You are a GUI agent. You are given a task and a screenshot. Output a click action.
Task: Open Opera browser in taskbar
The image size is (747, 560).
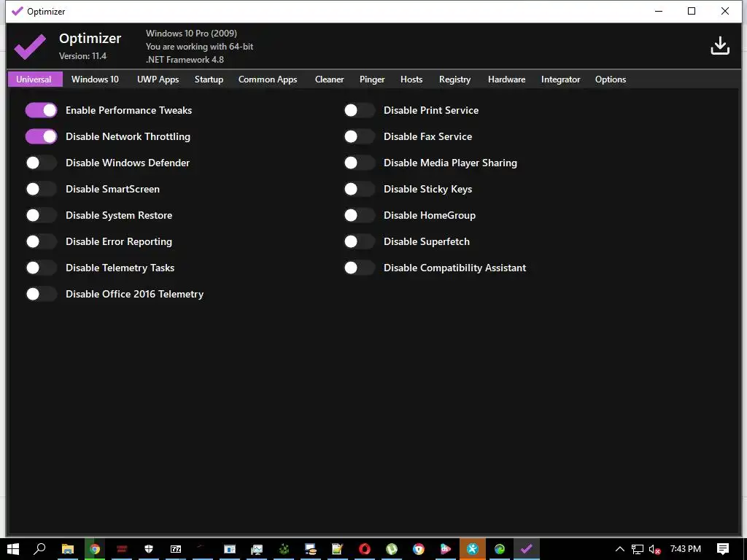tap(365, 549)
